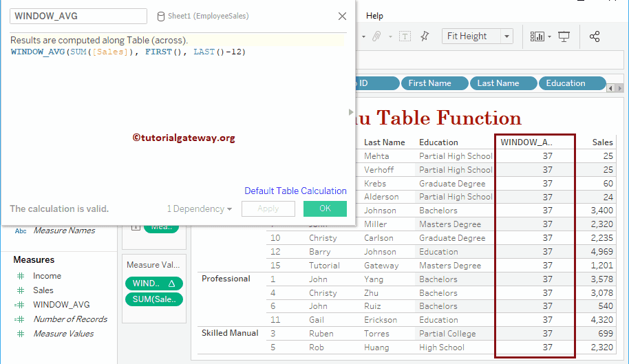Click Sales value 4,969 for Barry Johnson
The height and width of the screenshot is (364, 629).
pos(601,251)
